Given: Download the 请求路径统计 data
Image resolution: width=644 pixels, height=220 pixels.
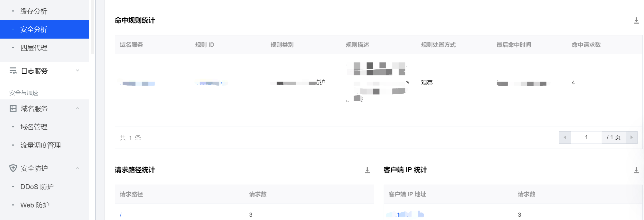Looking at the screenshot, I should 367,170.
